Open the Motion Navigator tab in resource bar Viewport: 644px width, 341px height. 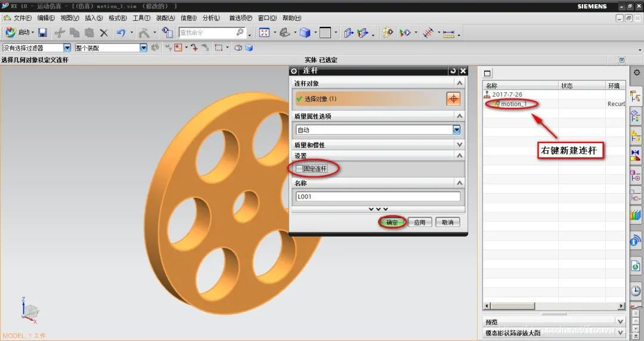[x=636, y=97]
